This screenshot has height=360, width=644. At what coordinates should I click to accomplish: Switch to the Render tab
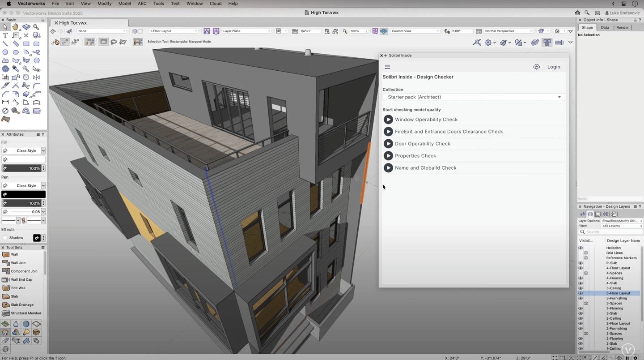[622, 28]
